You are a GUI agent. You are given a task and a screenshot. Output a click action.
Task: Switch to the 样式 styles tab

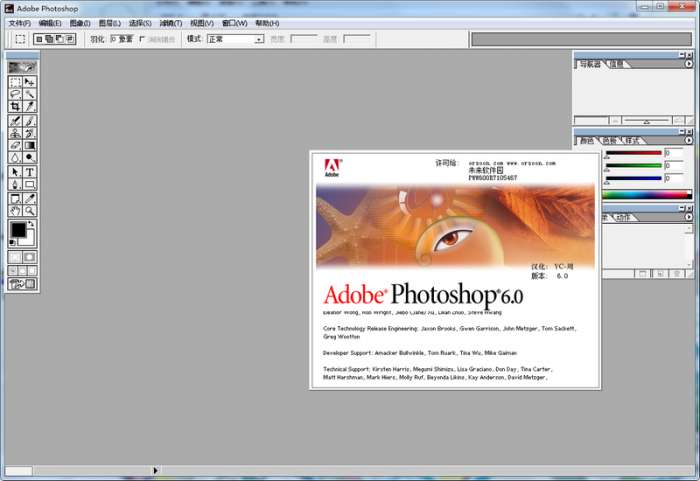(x=632, y=141)
